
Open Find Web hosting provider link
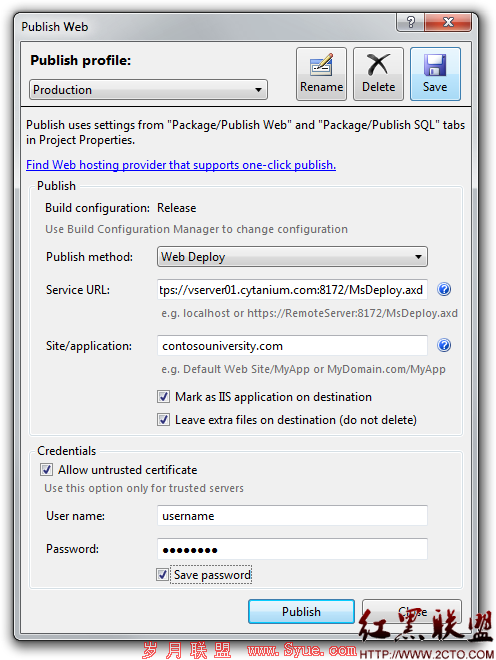point(181,165)
